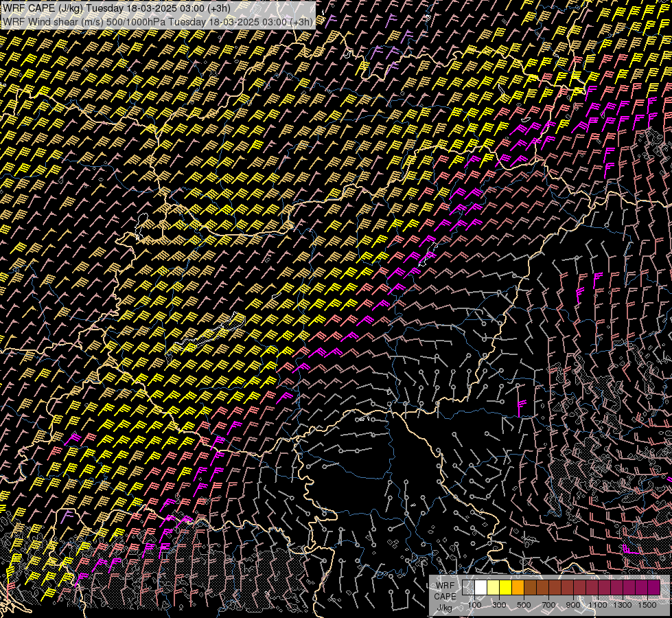Image resolution: width=672 pixels, height=618 pixels.
Task: Select the bright yellow CAPE legend swatch
Action: tap(506, 588)
